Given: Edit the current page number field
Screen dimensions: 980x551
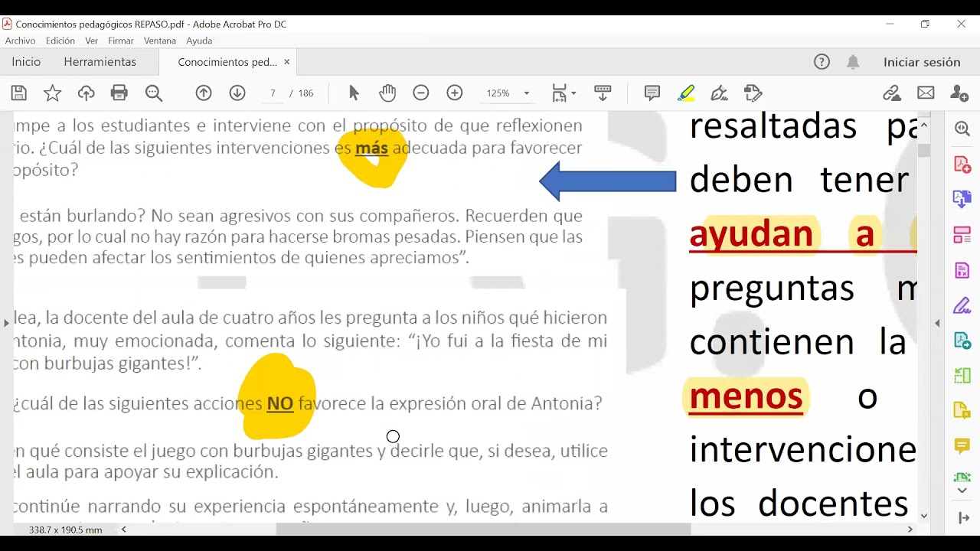Looking at the screenshot, I should 273,93.
